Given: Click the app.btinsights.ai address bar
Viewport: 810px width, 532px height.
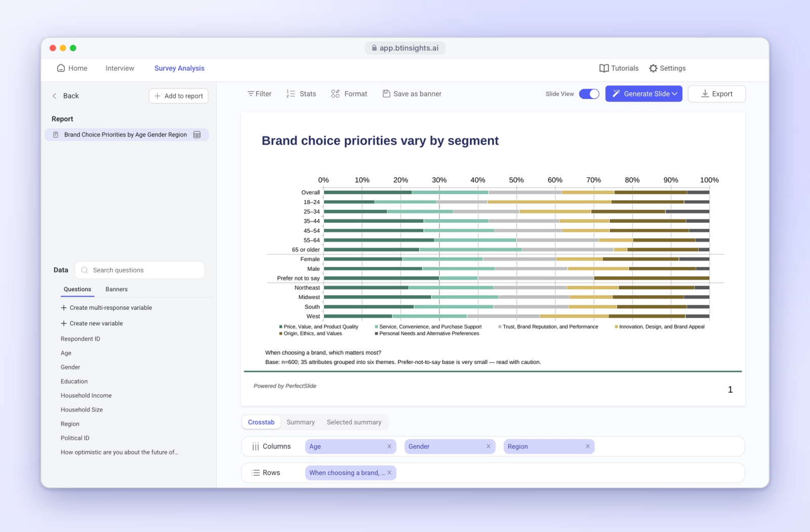Looking at the screenshot, I should (405, 48).
